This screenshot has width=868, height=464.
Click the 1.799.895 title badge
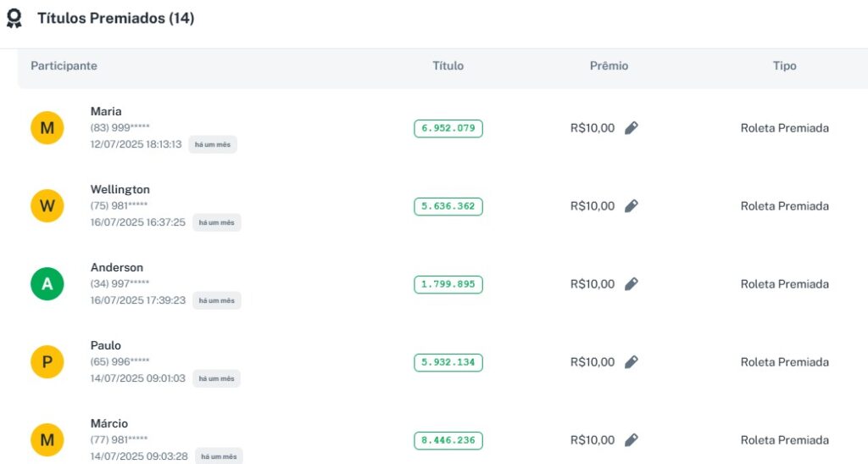pos(448,284)
